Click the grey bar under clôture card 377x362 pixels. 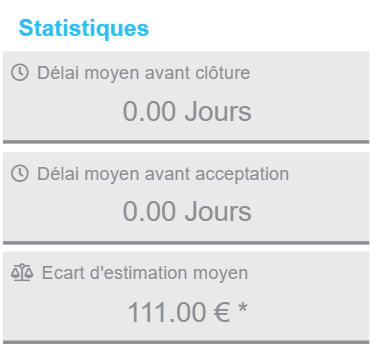pos(186,142)
